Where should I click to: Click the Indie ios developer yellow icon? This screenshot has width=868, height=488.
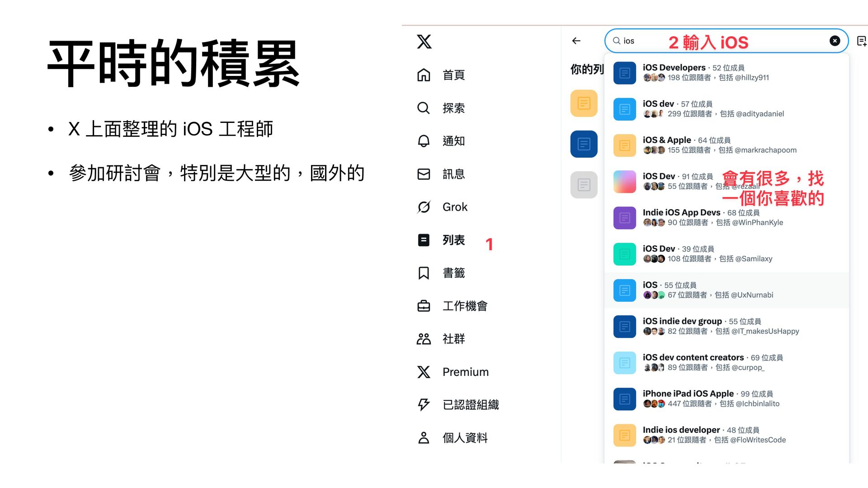(x=625, y=435)
